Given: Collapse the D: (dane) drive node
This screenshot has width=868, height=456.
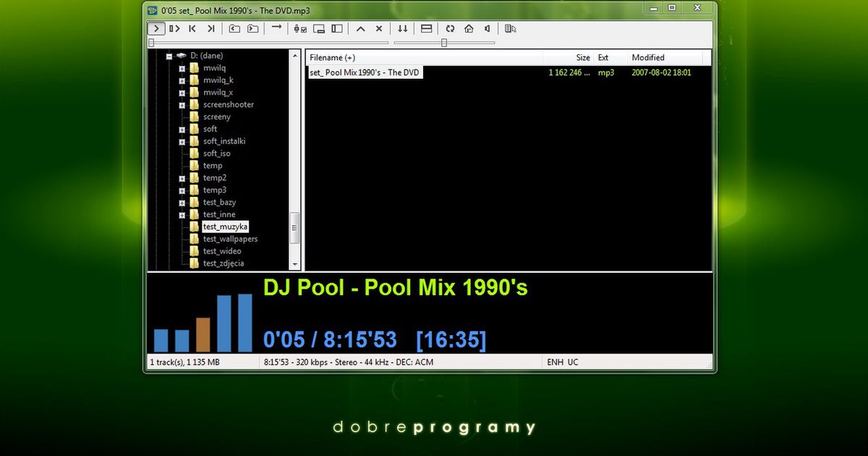Looking at the screenshot, I should point(168,56).
